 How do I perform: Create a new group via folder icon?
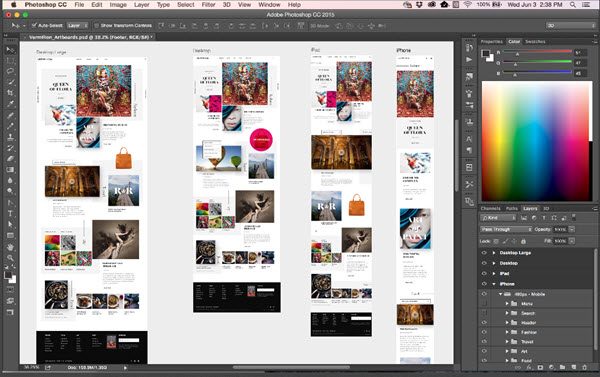point(562,367)
